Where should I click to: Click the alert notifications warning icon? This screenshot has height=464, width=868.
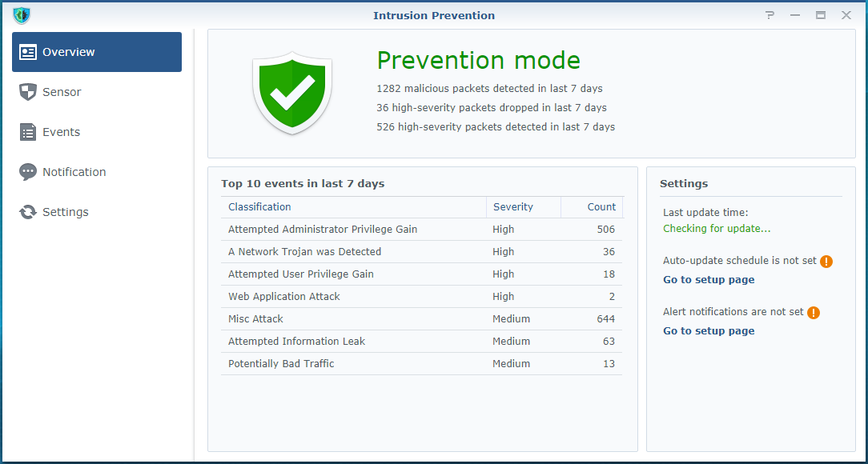(814, 312)
